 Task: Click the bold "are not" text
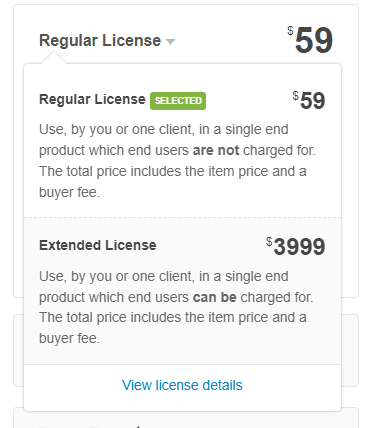[x=216, y=150]
